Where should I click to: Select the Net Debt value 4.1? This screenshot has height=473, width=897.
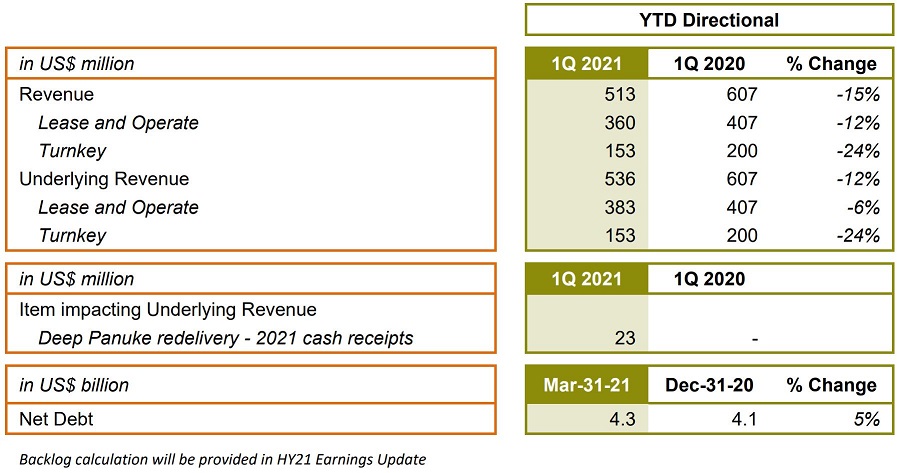[x=744, y=418]
